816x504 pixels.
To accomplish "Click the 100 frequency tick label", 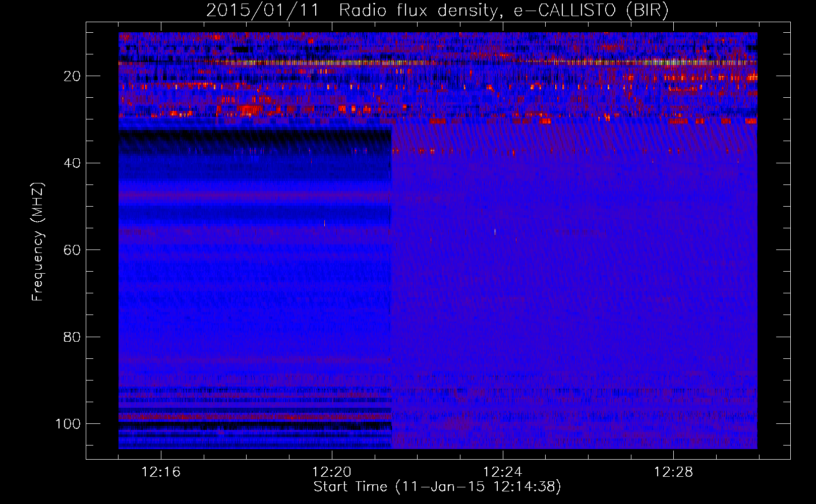I will [68, 424].
